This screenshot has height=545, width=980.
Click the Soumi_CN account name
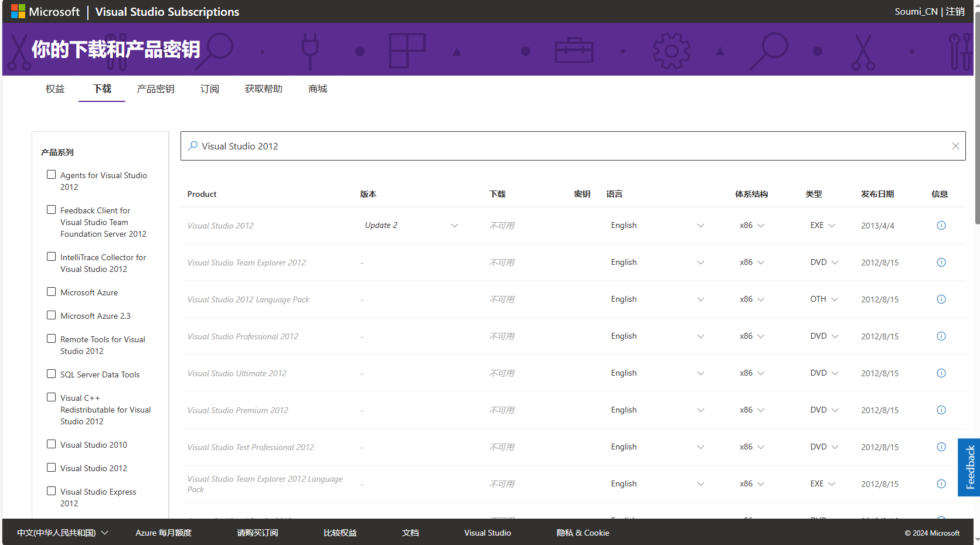click(x=916, y=12)
